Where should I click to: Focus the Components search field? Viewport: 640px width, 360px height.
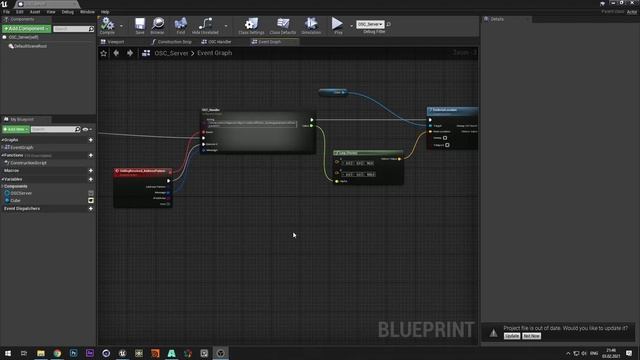point(70,29)
